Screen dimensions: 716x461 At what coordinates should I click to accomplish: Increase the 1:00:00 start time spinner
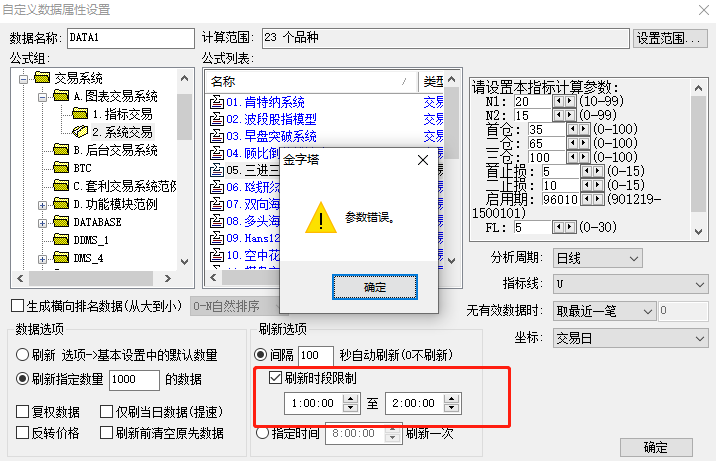[350, 398]
